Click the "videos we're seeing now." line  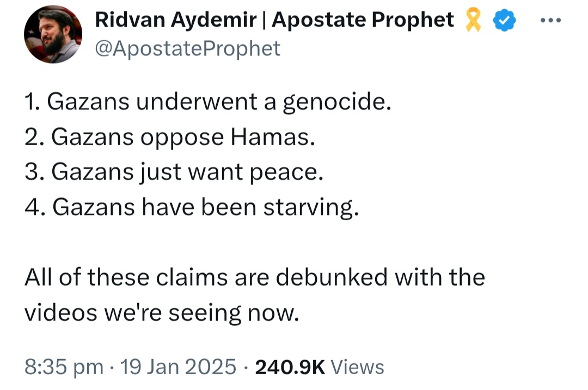click(x=162, y=313)
